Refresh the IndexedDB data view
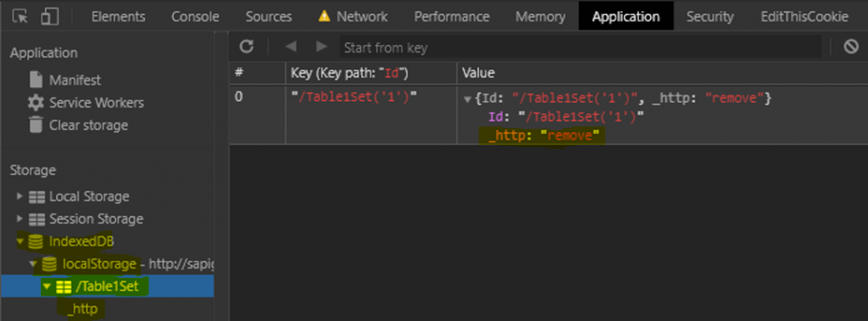This screenshot has width=868, height=321. (x=247, y=47)
